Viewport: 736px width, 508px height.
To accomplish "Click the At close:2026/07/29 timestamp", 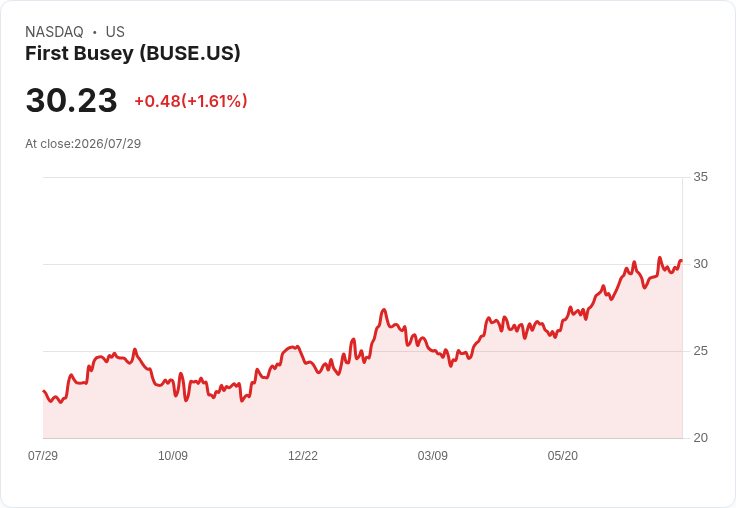I will click(83, 144).
